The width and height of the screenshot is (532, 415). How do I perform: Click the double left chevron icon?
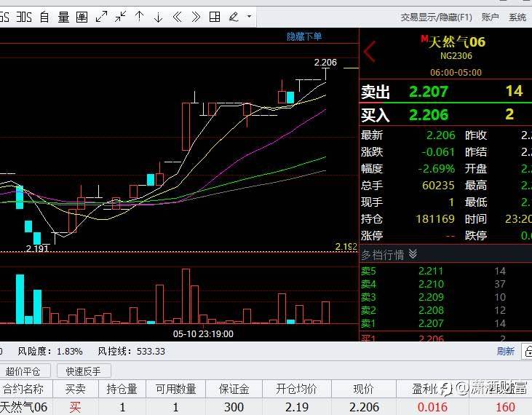pyautogui.click(x=177, y=17)
